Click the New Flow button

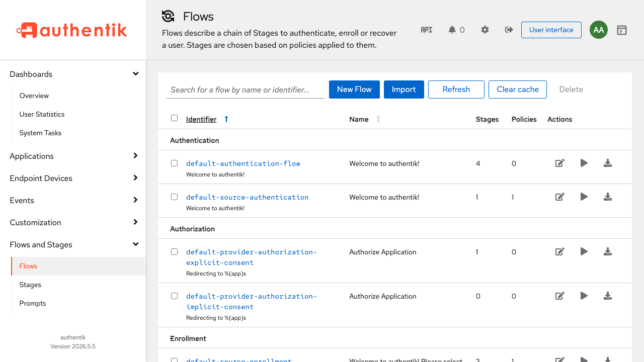[x=354, y=89]
